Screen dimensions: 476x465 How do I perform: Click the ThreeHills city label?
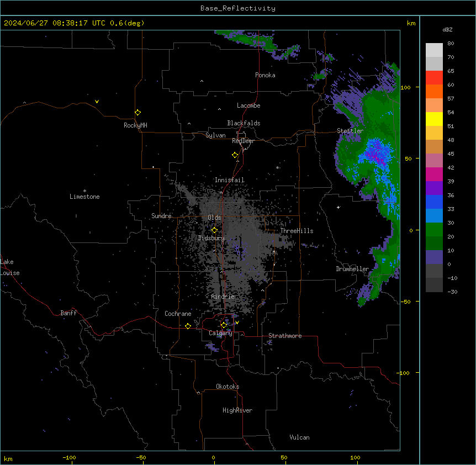(297, 231)
